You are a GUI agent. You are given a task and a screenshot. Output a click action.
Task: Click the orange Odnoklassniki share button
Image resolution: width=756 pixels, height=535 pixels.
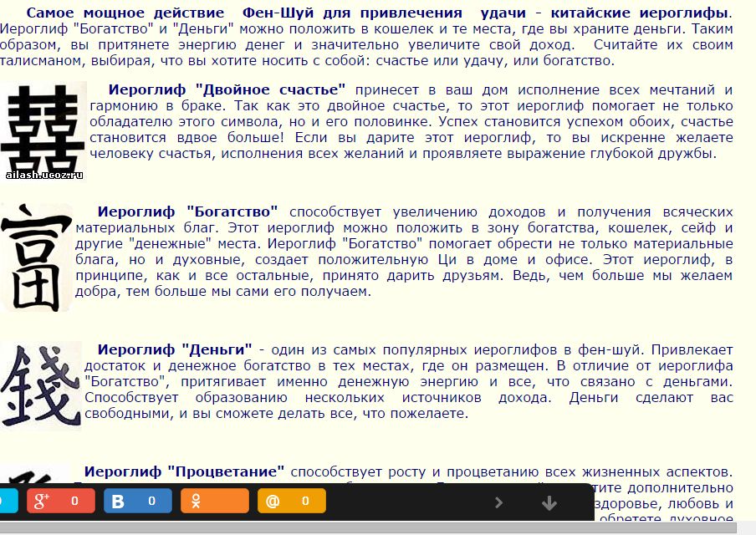coord(214,501)
